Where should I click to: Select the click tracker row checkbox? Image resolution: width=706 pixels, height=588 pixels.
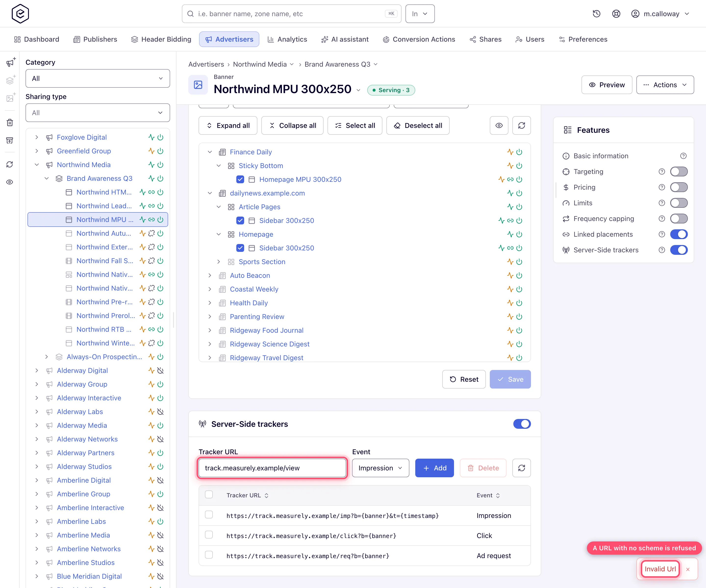coord(209,535)
